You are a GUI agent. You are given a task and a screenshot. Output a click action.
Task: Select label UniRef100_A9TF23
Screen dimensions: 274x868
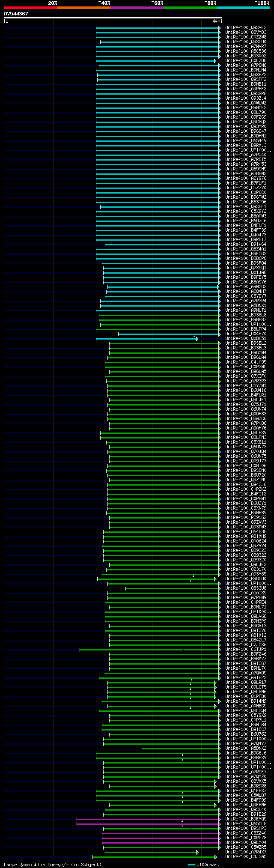coord(246,677)
